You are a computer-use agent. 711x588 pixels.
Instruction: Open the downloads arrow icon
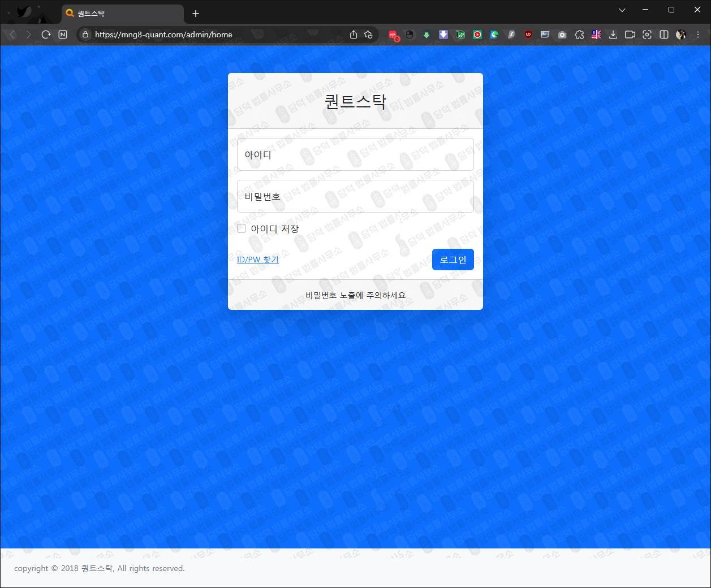point(613,34)
